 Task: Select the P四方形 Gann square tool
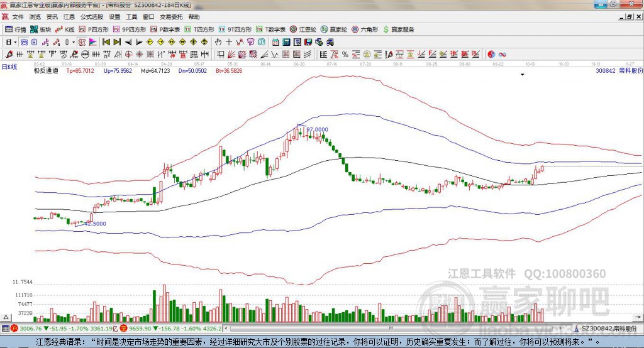click(x=94, y=30)
